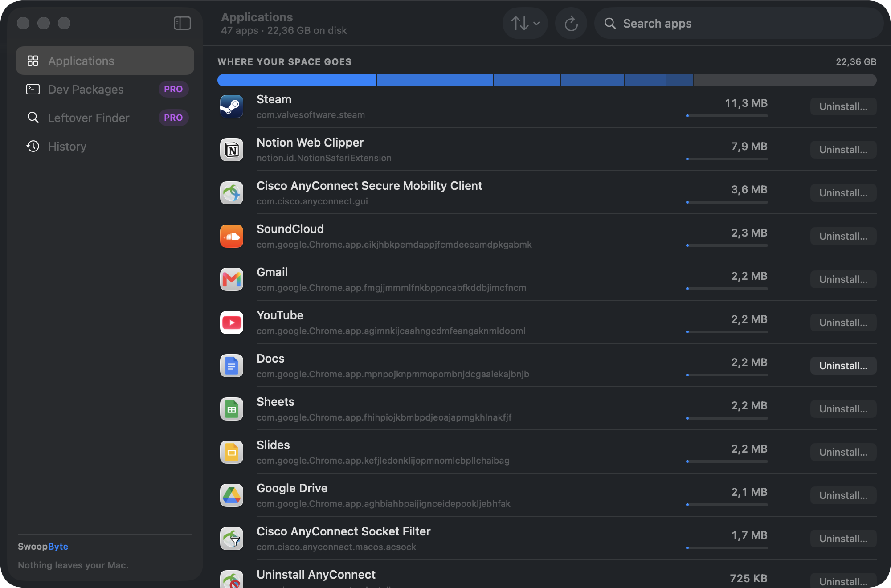
Task: Uninstall Notion Web Clipper
Action: 843,150
